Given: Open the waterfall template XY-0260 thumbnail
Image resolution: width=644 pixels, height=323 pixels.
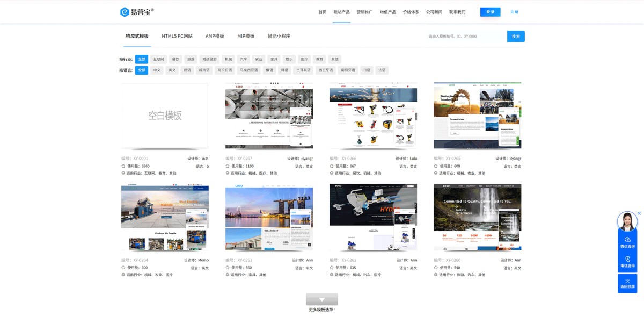Looking at the screenshot, I should click(x=477, y=217).
